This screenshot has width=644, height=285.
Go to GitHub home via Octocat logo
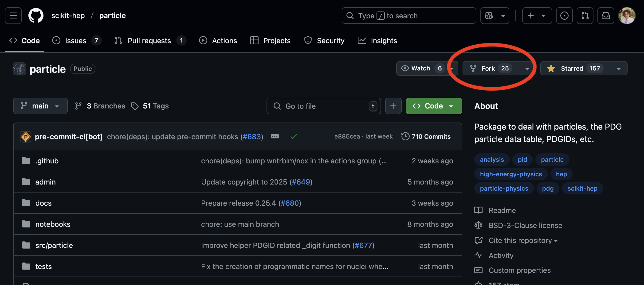click(36, 15)
